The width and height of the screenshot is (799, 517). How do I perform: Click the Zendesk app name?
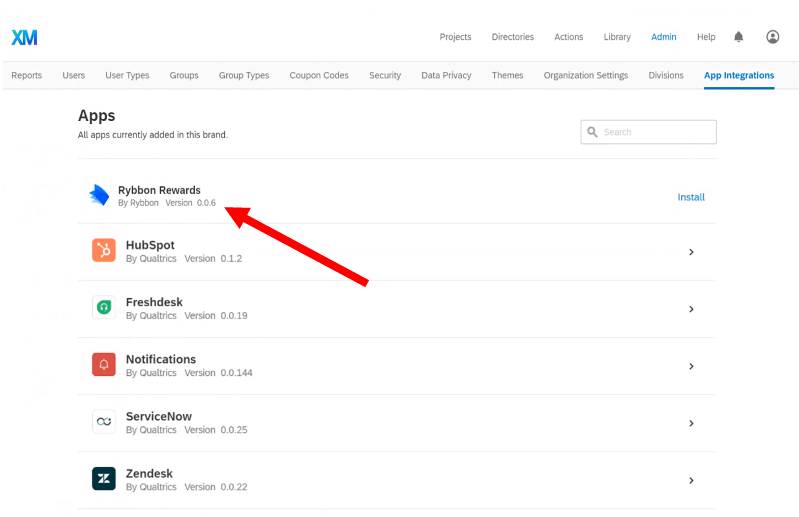(149, 473)
